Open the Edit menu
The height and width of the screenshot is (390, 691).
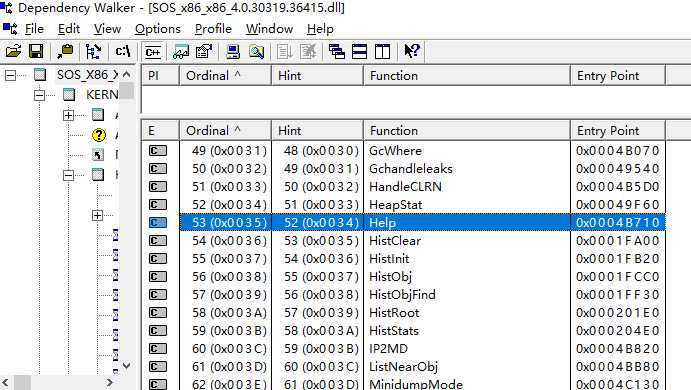[69, 29]
